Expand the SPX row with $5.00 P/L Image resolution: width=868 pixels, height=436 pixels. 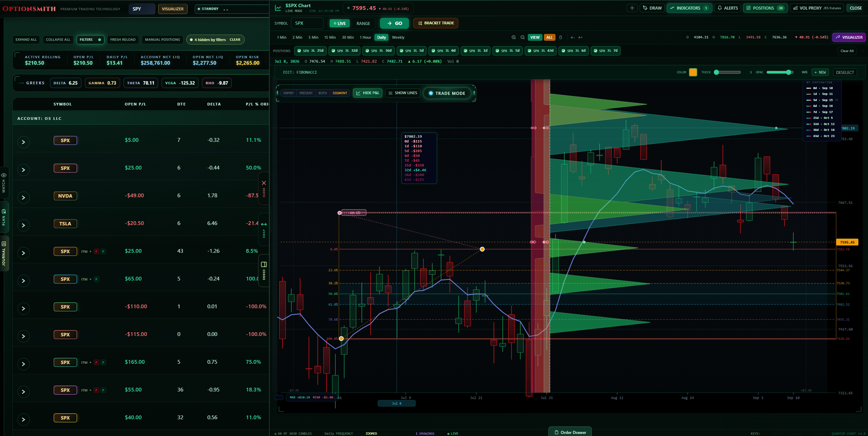point(23,142)
